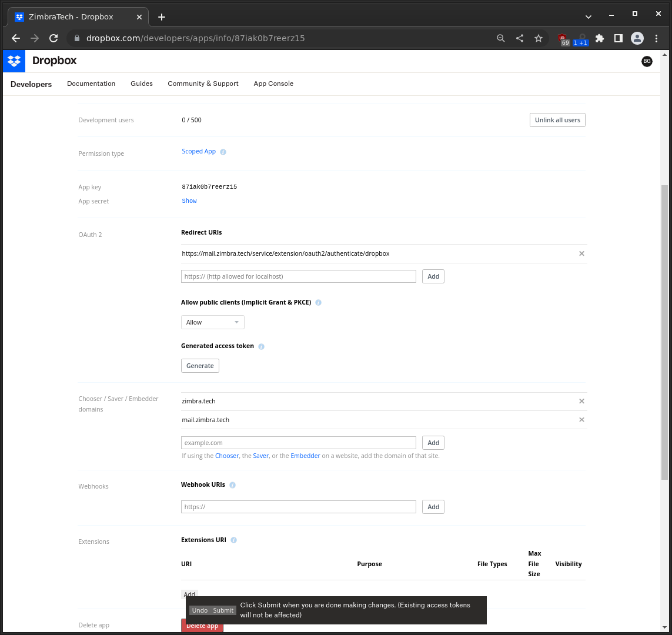Image resolution: width=672 pixels, height=635 pixels.
Task: Go back with the browser back arrow
Action: pos(16,38)
